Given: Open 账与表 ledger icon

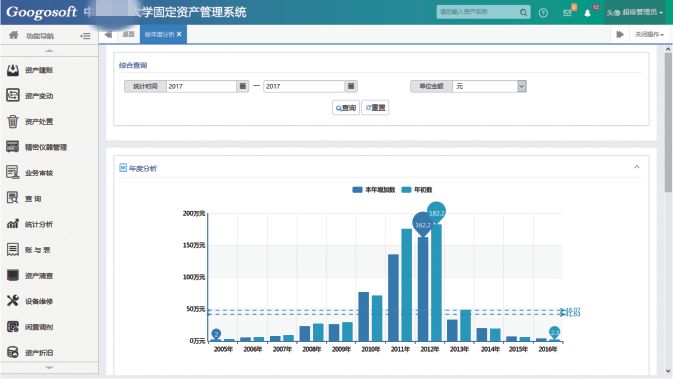Looking at the screenshot, I should coord(13,249).
